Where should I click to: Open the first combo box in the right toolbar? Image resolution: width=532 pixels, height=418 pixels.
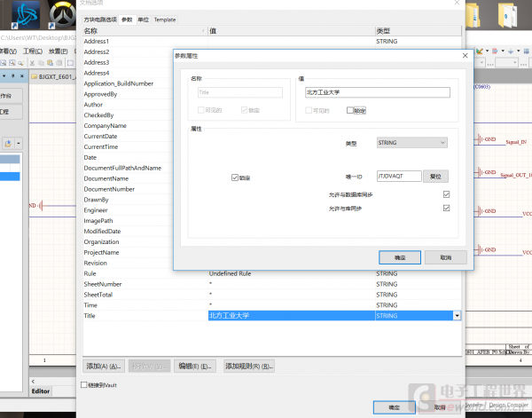[x=481, y=63]
